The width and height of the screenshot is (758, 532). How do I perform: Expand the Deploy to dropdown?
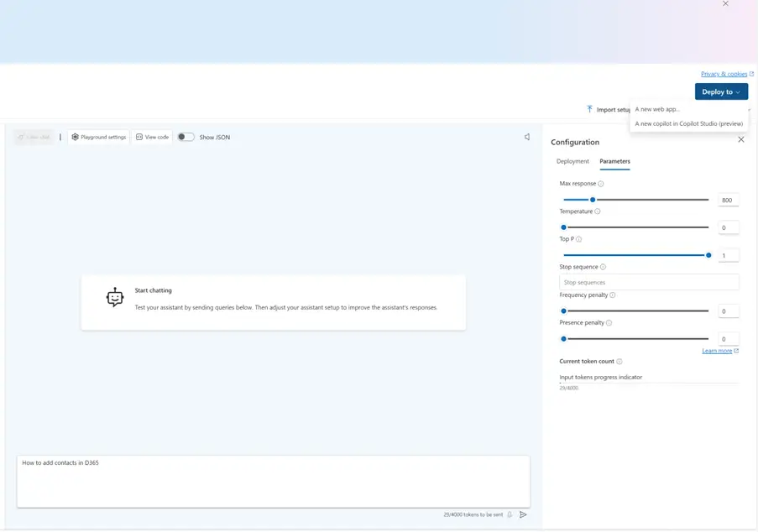[x=721, y=91]
